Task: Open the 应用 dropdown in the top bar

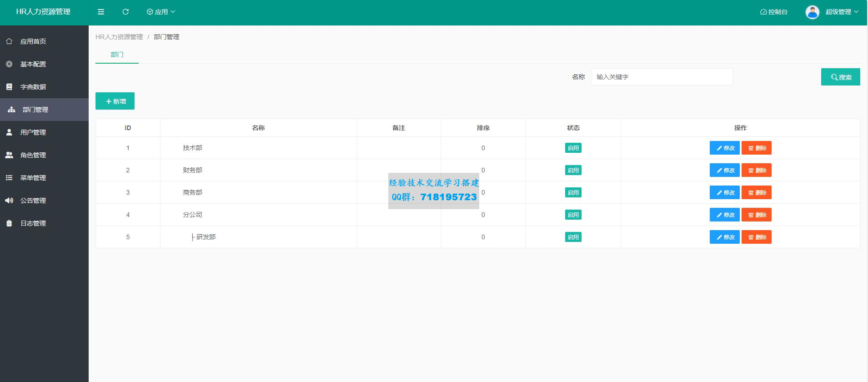Action: [161, 12]
